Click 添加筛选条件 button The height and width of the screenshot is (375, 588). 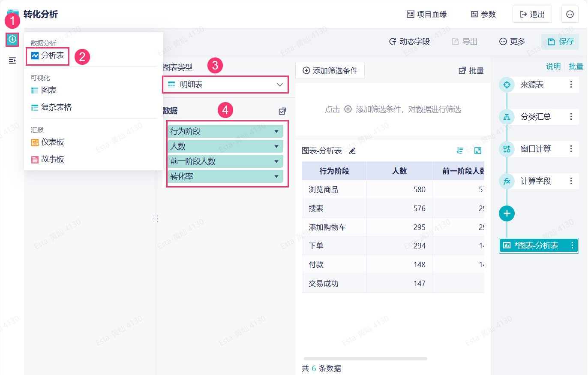tap(330, 71)
